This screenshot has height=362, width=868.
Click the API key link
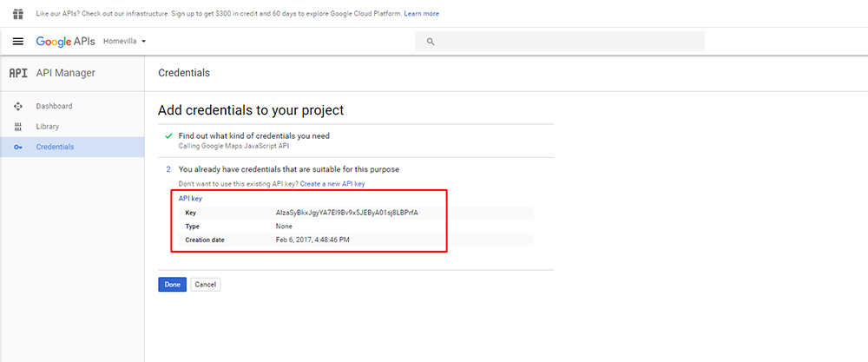pyautogui.click(x=190, y=199)
